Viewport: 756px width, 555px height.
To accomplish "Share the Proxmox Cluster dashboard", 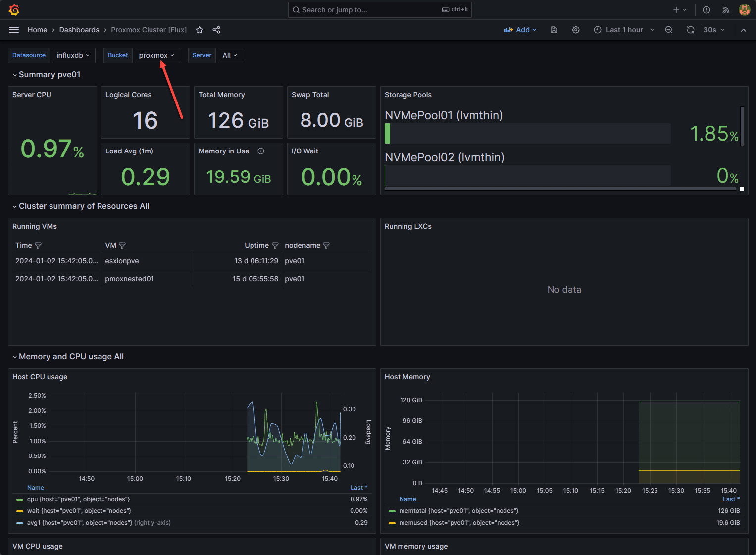I will click(x=216, y=30).
